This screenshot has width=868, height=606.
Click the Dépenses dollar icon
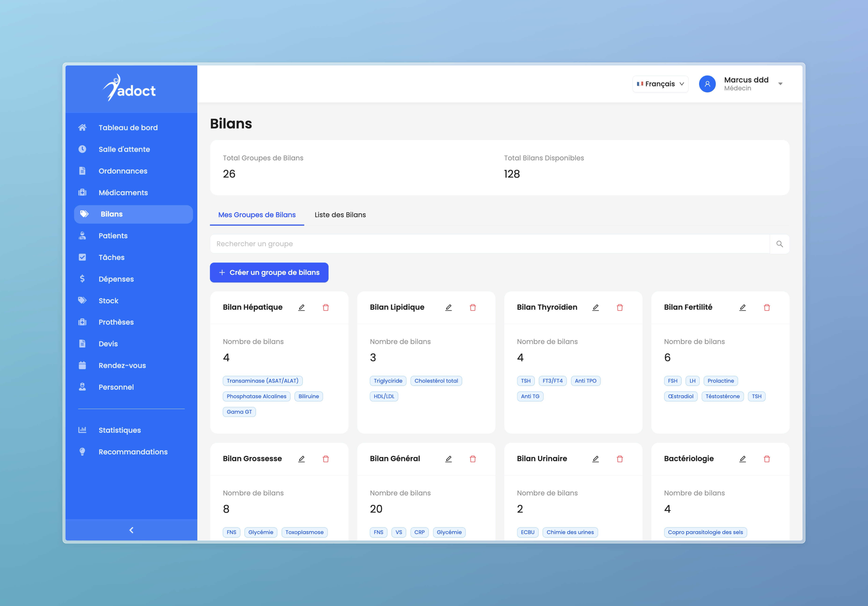pos(82,279)
